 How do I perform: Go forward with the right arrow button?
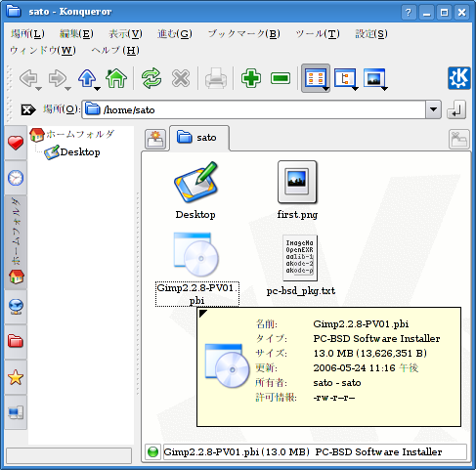click(x=58, y=78)
